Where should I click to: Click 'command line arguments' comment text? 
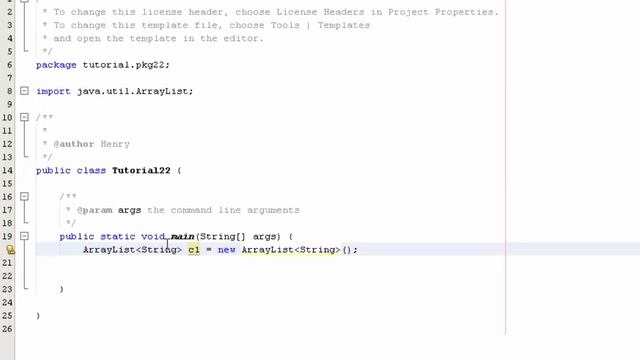(x=235, y=210)
